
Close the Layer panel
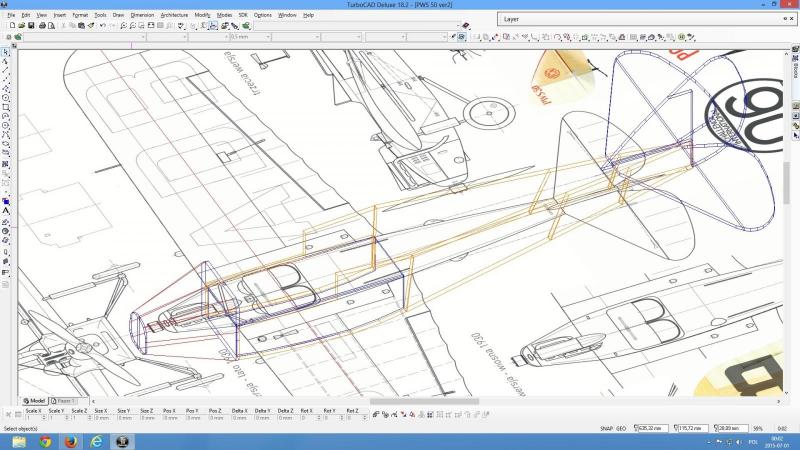(x=792, y=19)
